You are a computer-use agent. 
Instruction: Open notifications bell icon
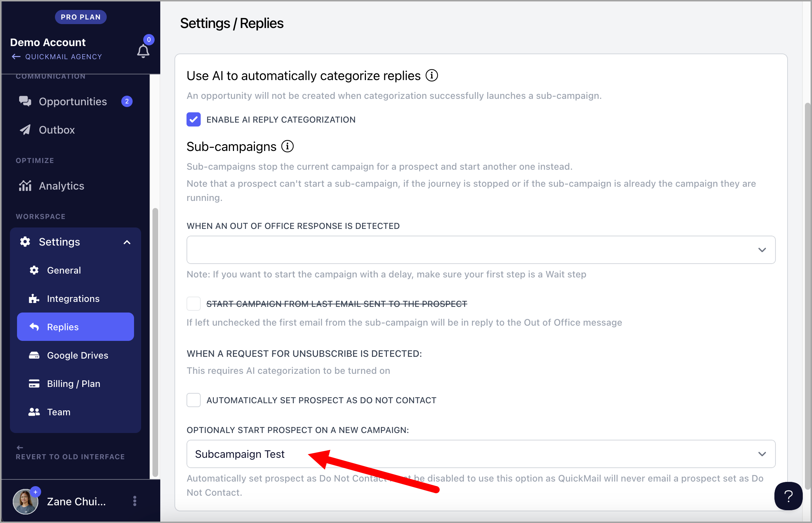tap(143, 52)
